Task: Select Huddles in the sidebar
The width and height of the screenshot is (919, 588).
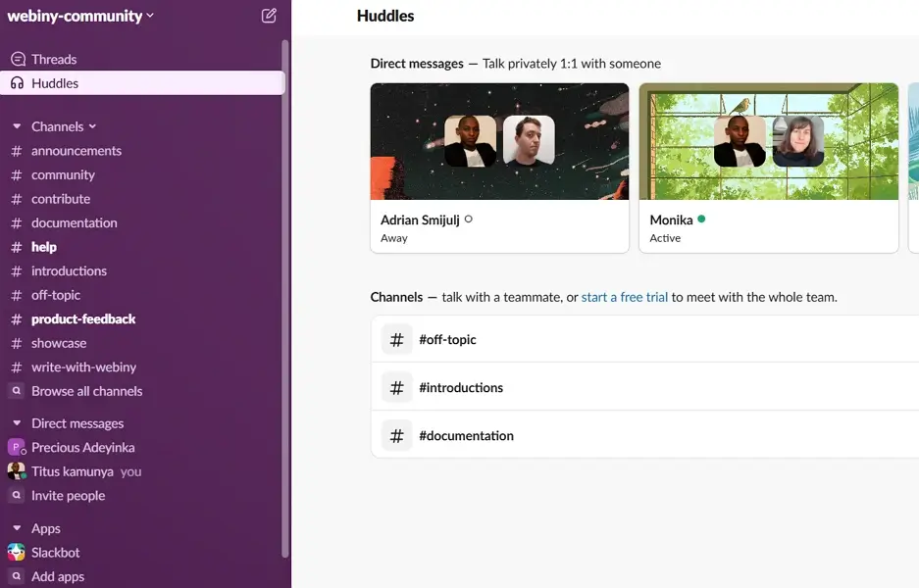Action: click(142, 83)
